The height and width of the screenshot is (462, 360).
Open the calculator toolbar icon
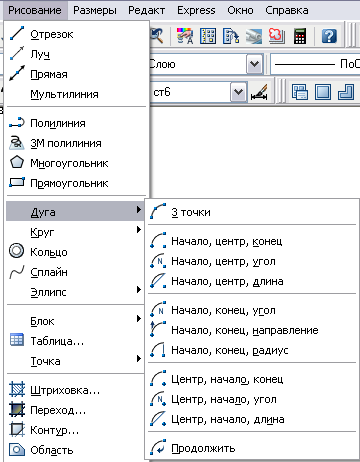299,36
